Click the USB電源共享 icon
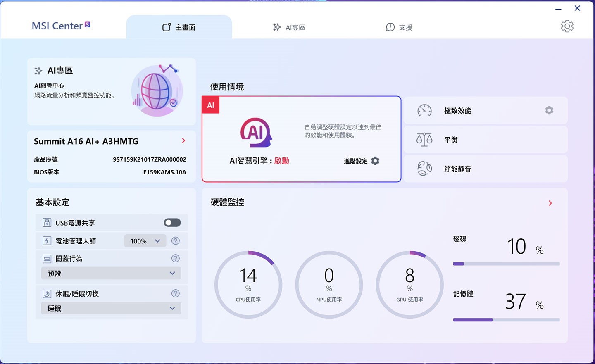 pyautogui.click(x=47, y=223)
